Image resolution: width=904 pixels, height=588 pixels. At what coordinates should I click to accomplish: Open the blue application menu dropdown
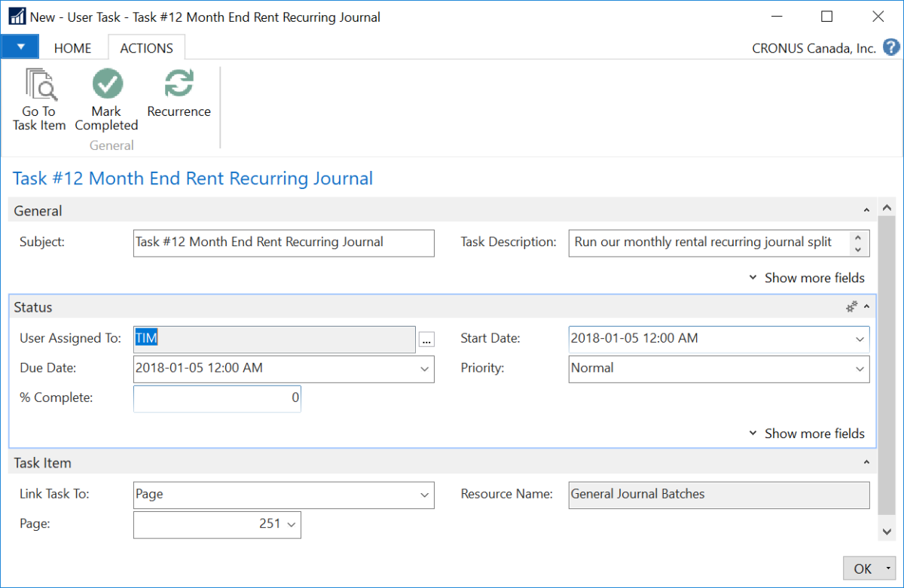21,47
